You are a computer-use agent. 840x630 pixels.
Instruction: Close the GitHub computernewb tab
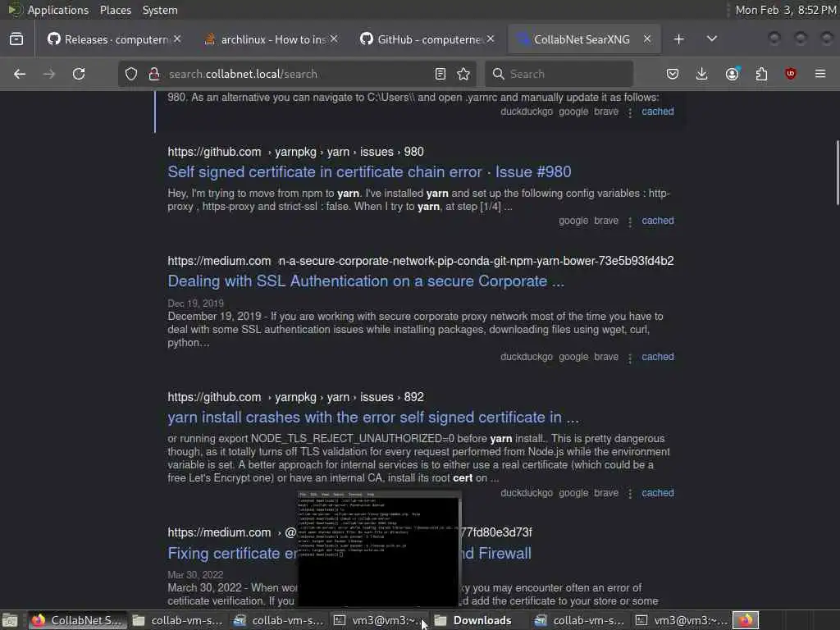click(x=491, y=39)
